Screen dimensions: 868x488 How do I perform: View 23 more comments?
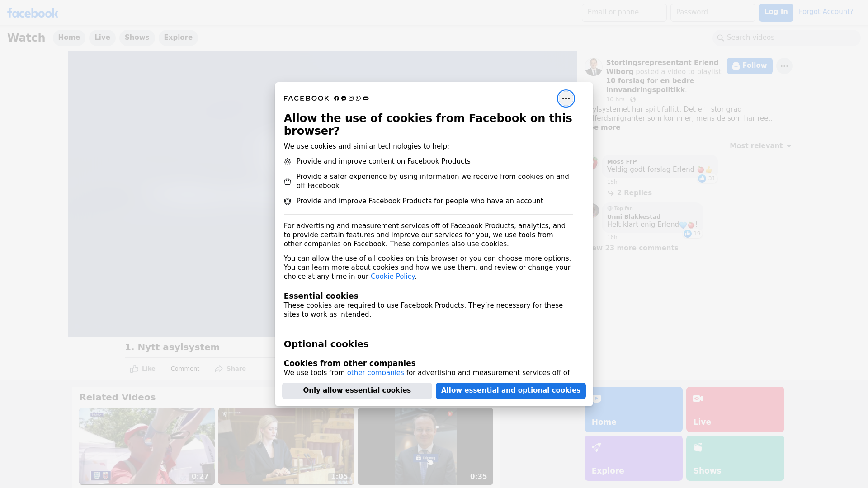pyautogui.click(x=634, y=248)
